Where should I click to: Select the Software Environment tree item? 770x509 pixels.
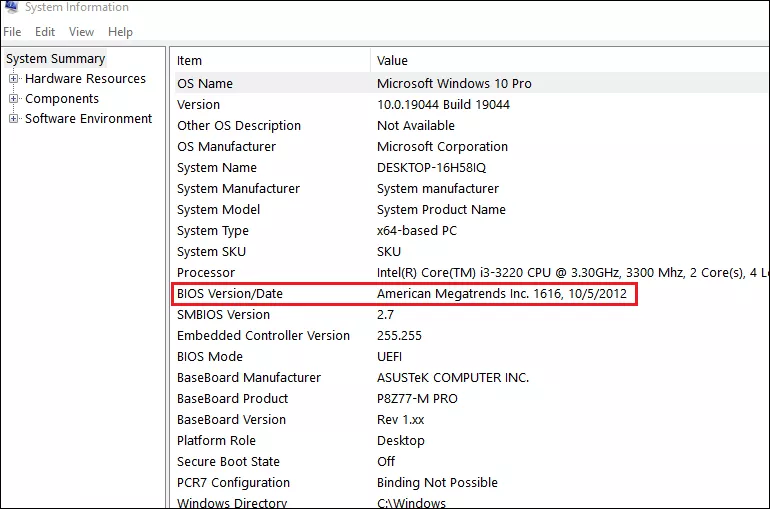click(88, 119)
